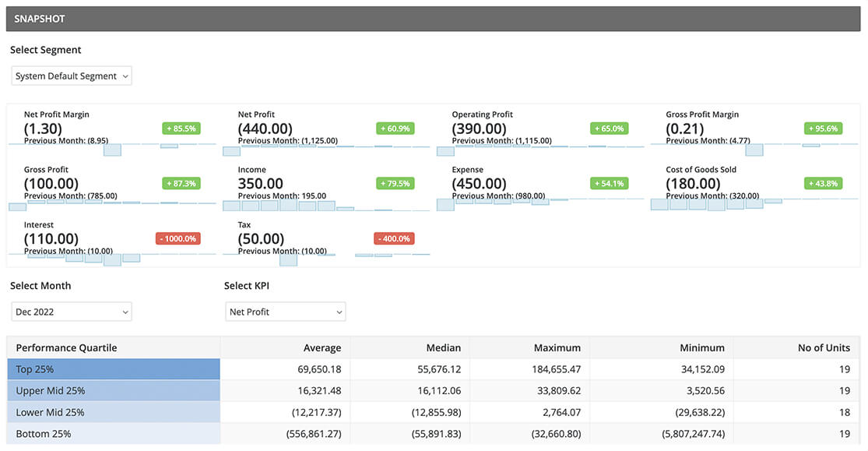Click the Income sparkline bar chart

pos(326,206)
